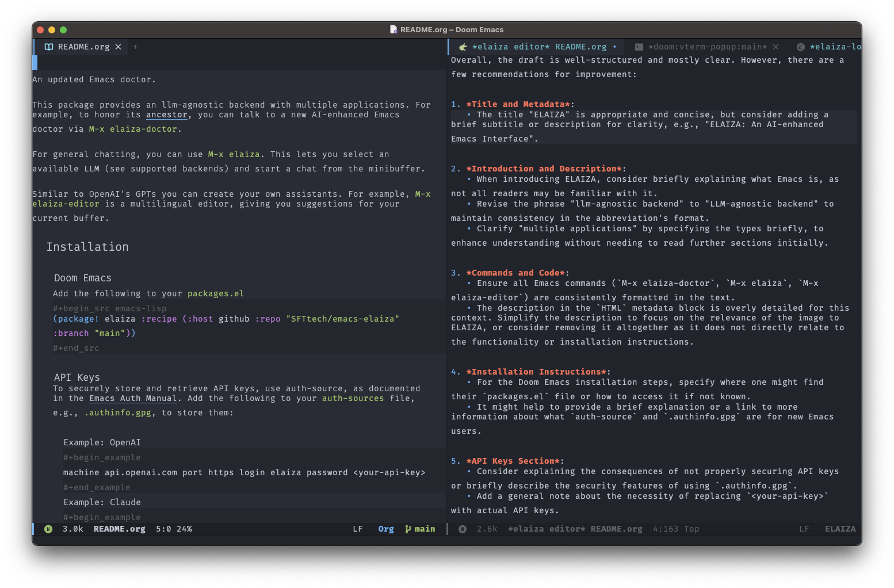This screenshot has height=588, width=894.
Task: Fold the API Keys subheading
Action: [77, 377]
